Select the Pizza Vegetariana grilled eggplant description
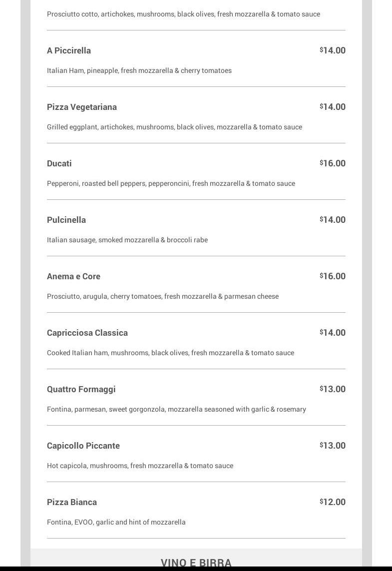This screenshot has width=392, height=571. (174, 127)
